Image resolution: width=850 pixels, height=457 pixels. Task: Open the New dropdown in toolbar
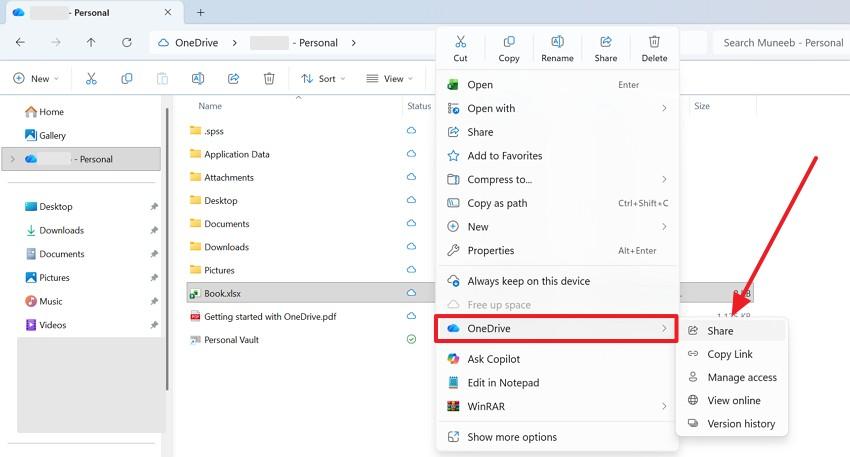click(36, 79)
